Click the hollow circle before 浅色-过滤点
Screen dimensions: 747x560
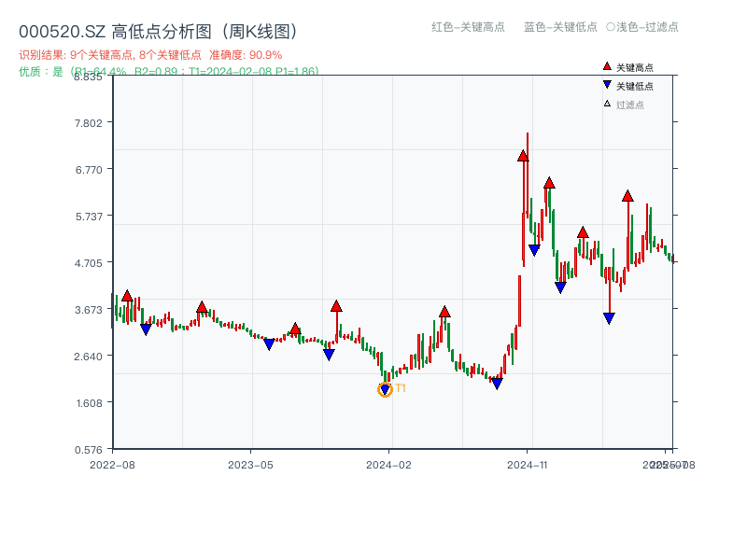pos(611,27)
